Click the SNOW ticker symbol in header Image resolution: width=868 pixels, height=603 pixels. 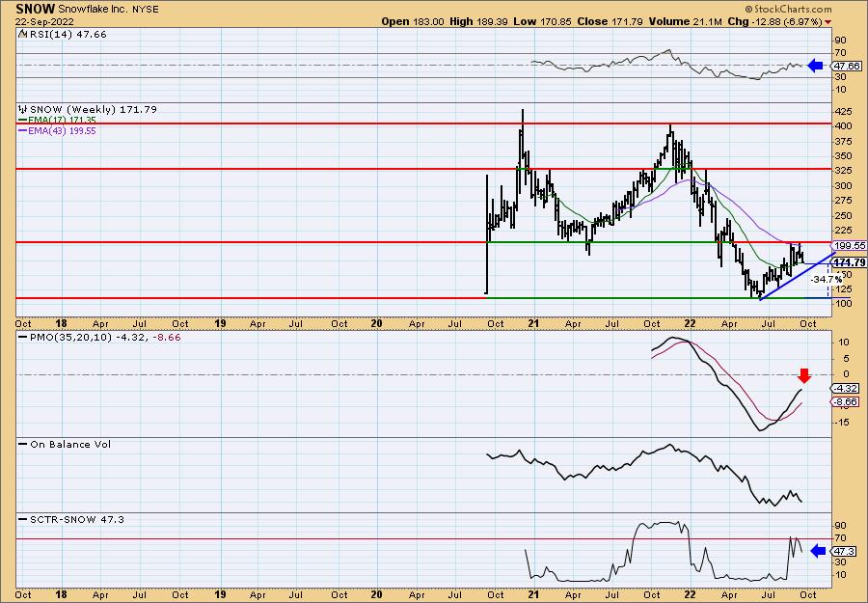pos(36,9)
